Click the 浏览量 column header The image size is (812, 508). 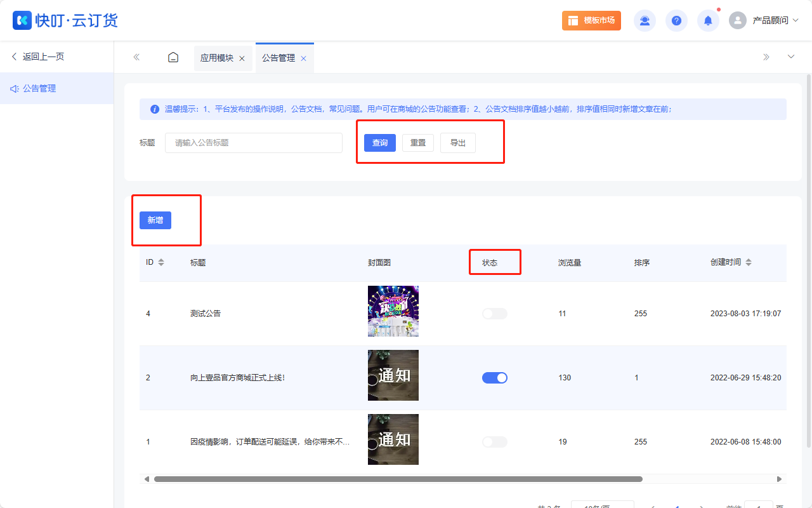click(x=570, y=262)
